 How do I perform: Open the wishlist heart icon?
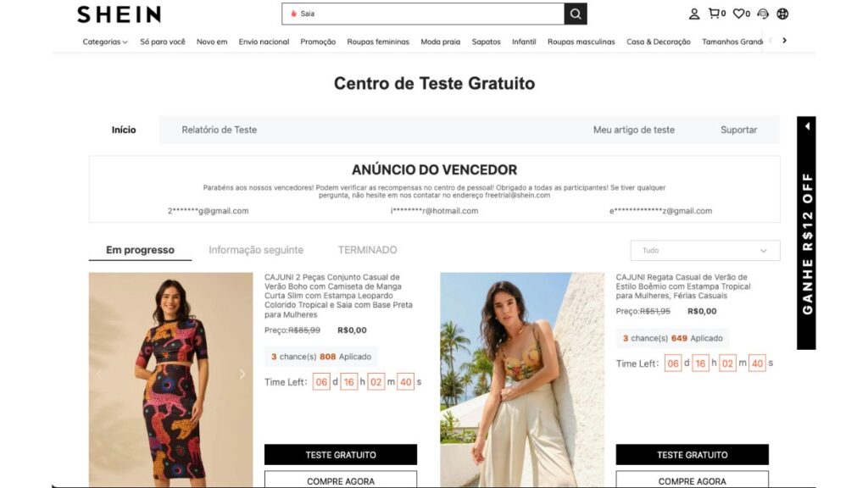(741, 14)
